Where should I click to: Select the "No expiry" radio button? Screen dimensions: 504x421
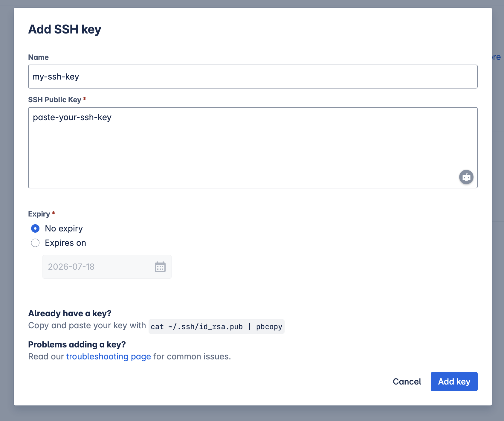[x=35, y=228]
